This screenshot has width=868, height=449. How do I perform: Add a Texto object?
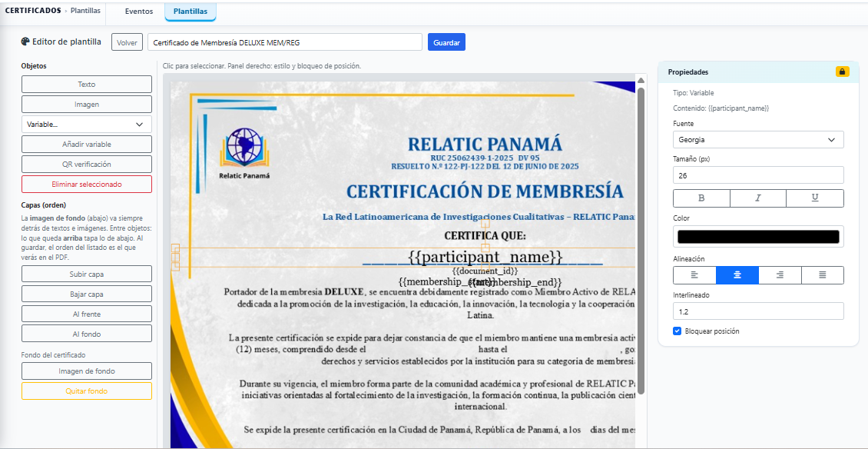(86, 85)
